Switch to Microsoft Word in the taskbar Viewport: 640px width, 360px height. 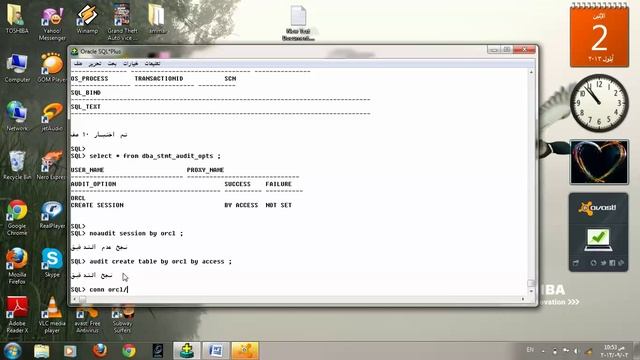tap(216, 351)
